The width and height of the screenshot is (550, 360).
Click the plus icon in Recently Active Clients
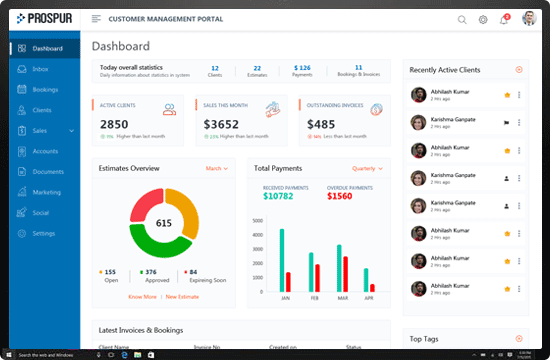pos(519,69)
